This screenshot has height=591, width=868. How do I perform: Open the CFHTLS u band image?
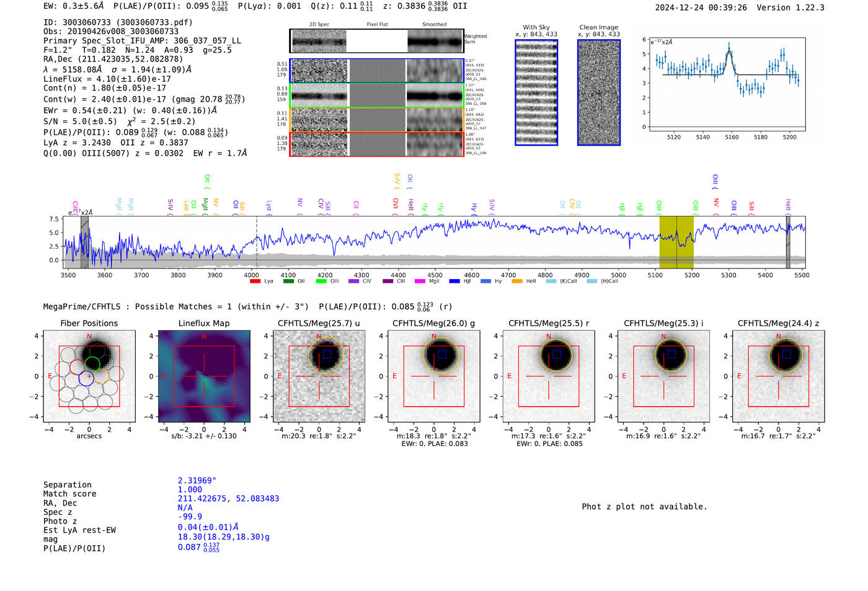pos(319,376)
